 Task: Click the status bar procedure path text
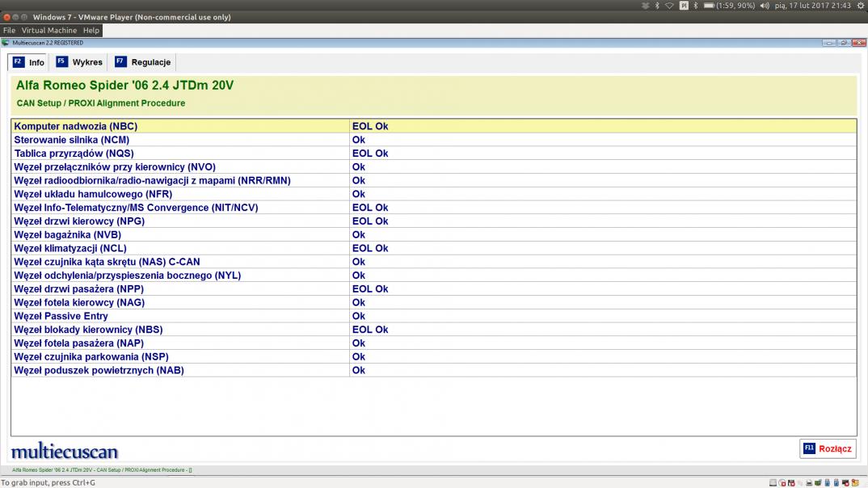102,469
